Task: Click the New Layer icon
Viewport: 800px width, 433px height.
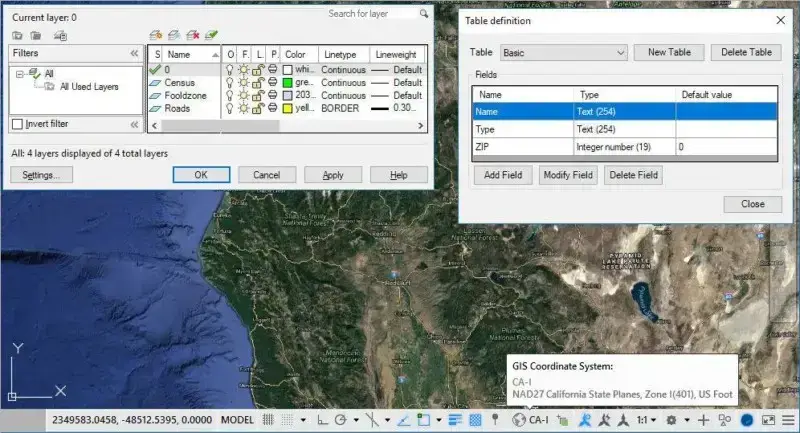Action: point(156,35)
